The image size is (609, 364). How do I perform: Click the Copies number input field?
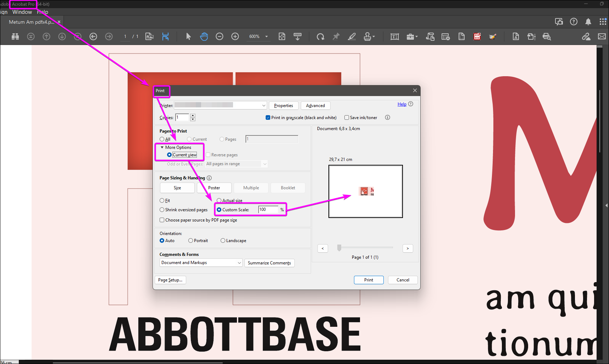pos(182,117)
